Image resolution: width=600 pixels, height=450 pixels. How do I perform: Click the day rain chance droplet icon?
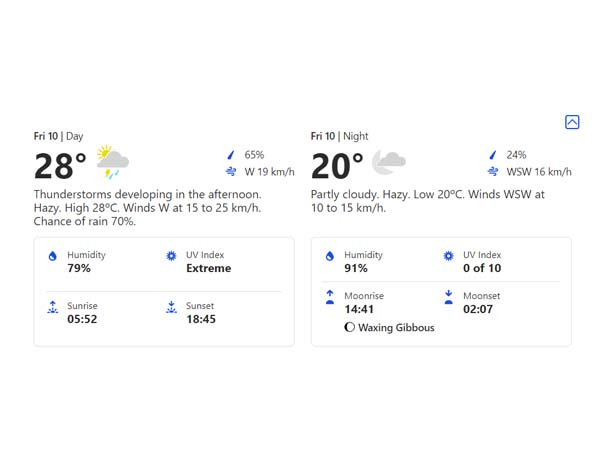pyautogui.click(x=231, y=155)
